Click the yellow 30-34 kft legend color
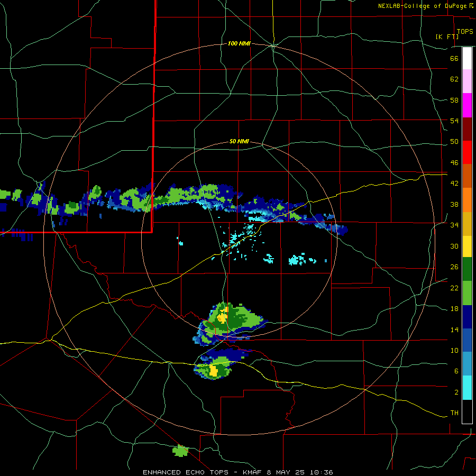The width and height of the screenshot is (476, 476). point(467,246)
